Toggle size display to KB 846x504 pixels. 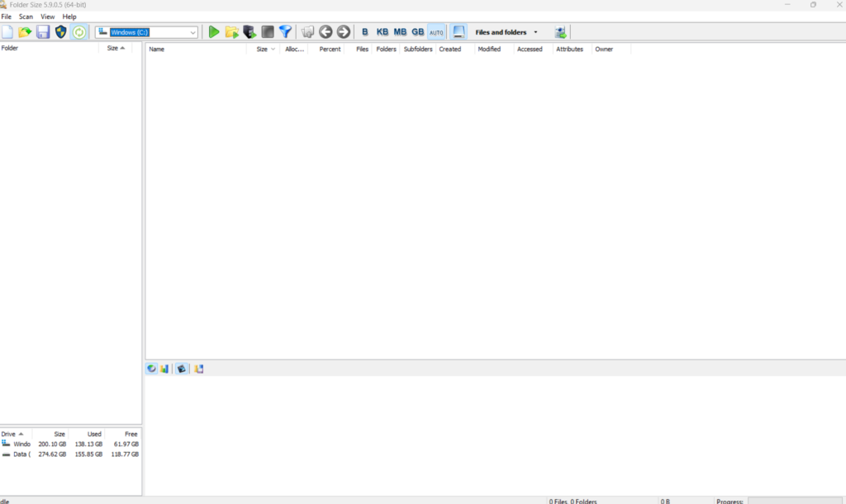point(383,32)
